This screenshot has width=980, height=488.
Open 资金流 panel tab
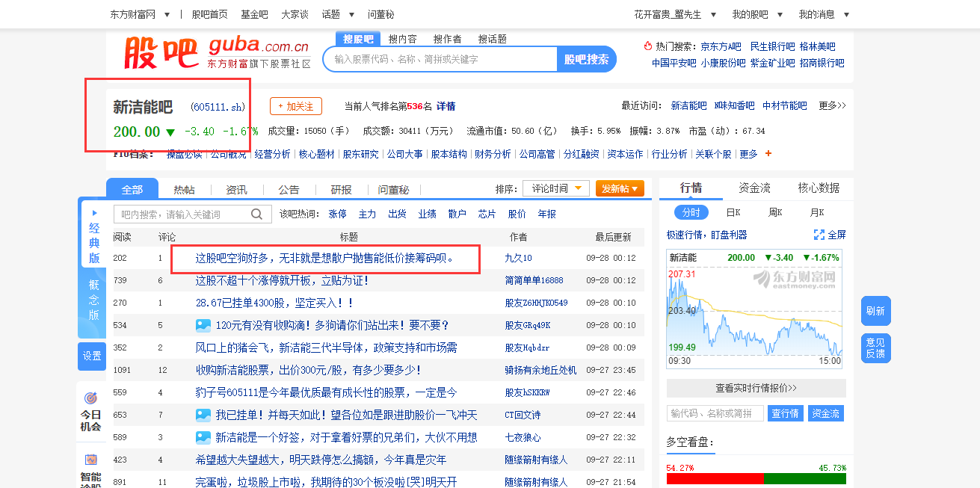coord(754,188)
